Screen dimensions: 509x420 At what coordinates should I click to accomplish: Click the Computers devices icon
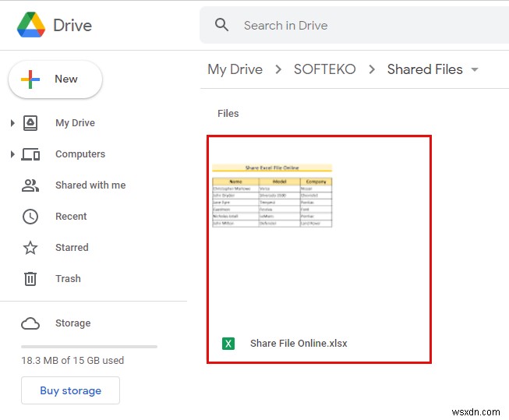coord(30,154)
